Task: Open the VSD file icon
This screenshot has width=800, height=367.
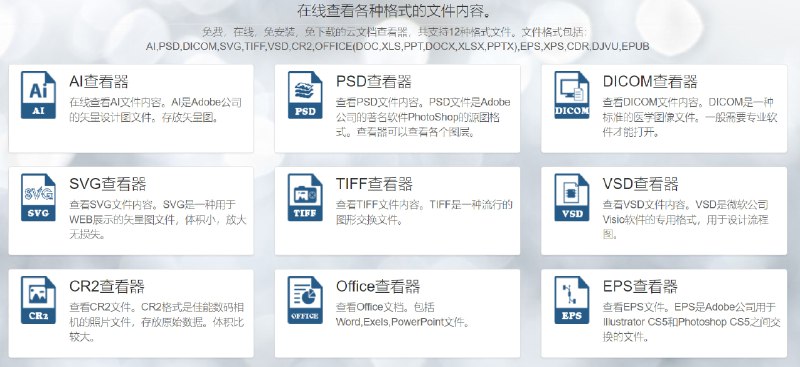Action: click(572, 198)
